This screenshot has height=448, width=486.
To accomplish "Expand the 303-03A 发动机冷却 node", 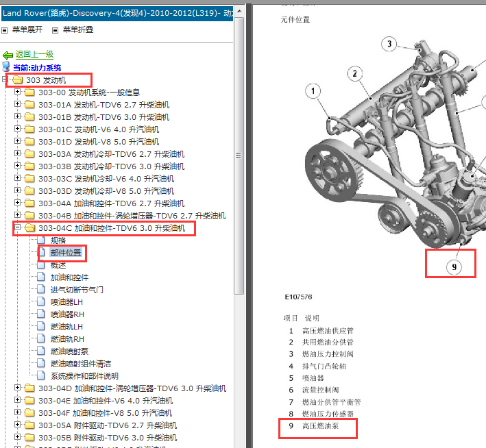I will click(x=17, y=153).
